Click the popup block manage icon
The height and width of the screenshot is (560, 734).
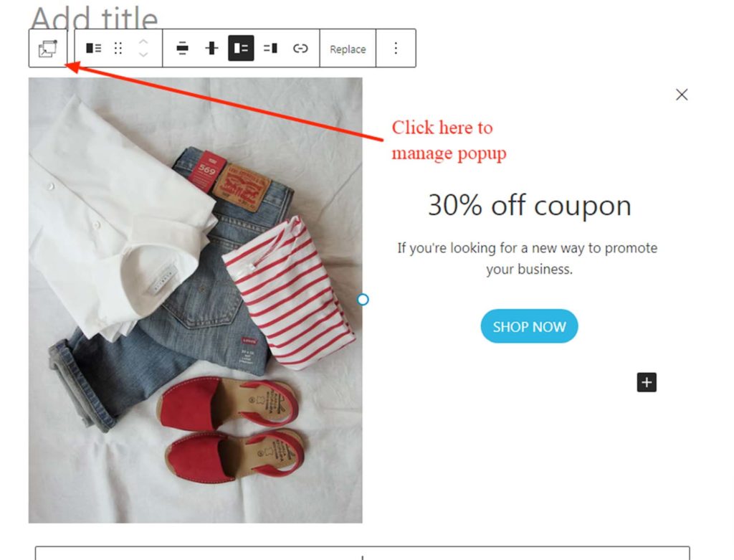[x=48, y=48]
